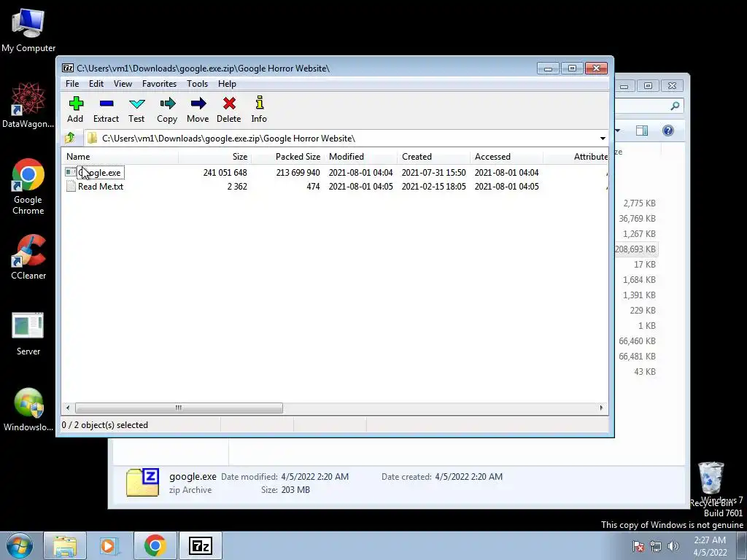Sort by Modified column header
Image resolution: width=747 pixels, height=560 pixels.
pos(360,156)
